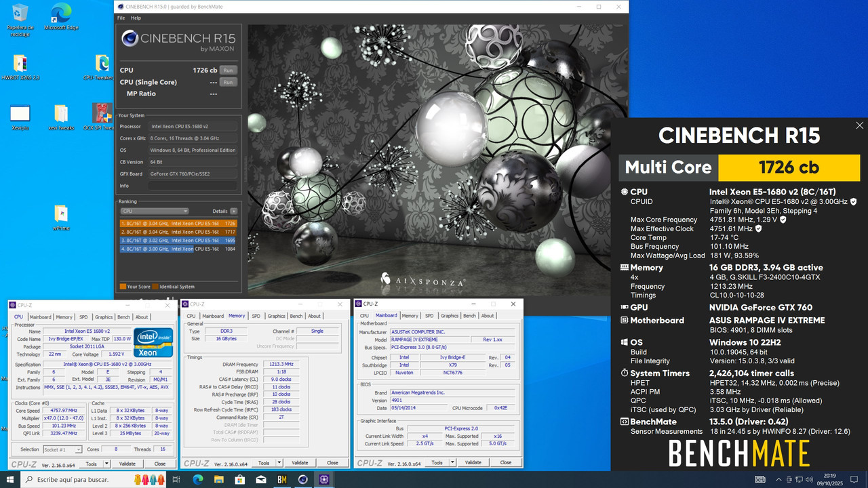Open the Ranking CPU dropdown in Cinebench
This screenshot has width=868, height=488.
155,211
